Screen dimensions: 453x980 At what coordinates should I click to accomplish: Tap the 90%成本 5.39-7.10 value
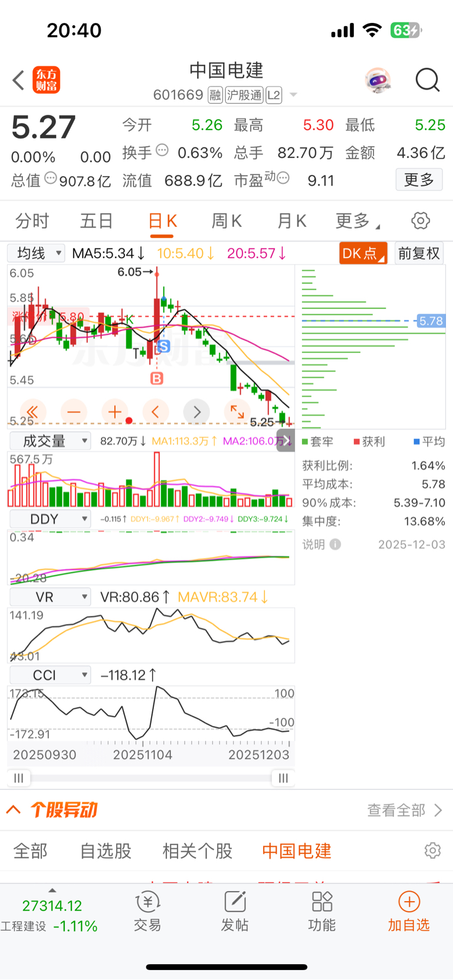coord(419,503)
